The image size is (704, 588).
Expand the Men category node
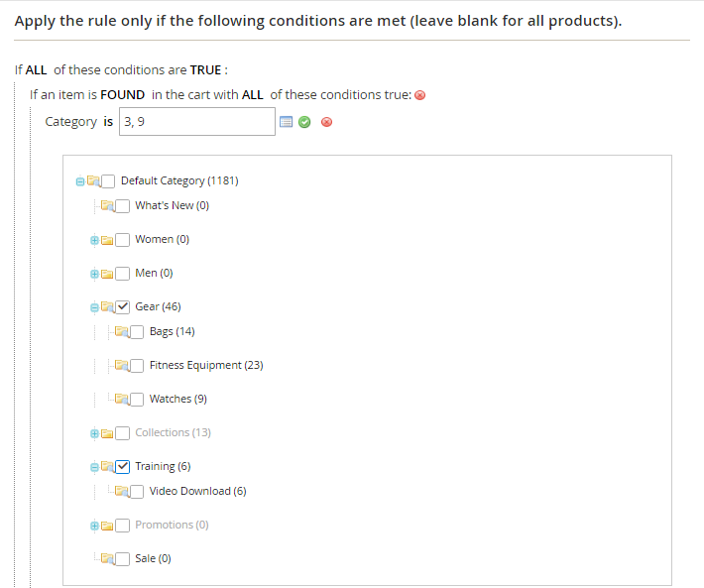click(94, 274)
